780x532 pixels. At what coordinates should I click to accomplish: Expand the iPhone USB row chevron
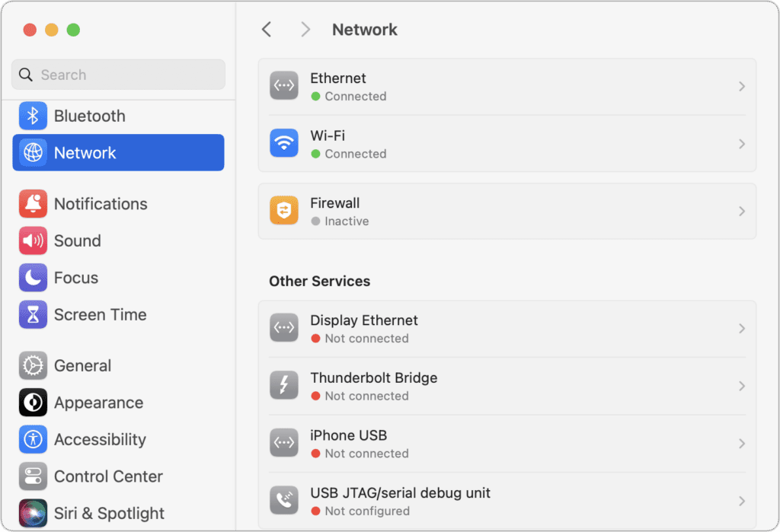click(x=741, y=444)
